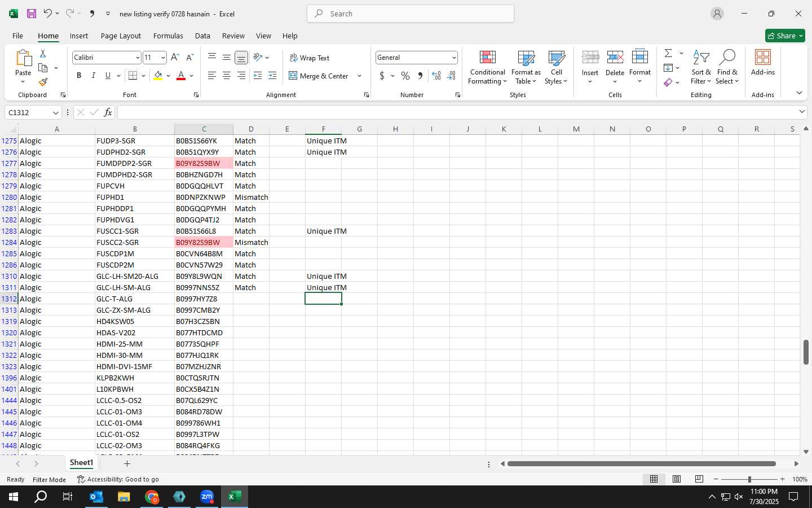Select the Format Painter brush
Viewport: 812px width, 508px height.
pos(43,82)
